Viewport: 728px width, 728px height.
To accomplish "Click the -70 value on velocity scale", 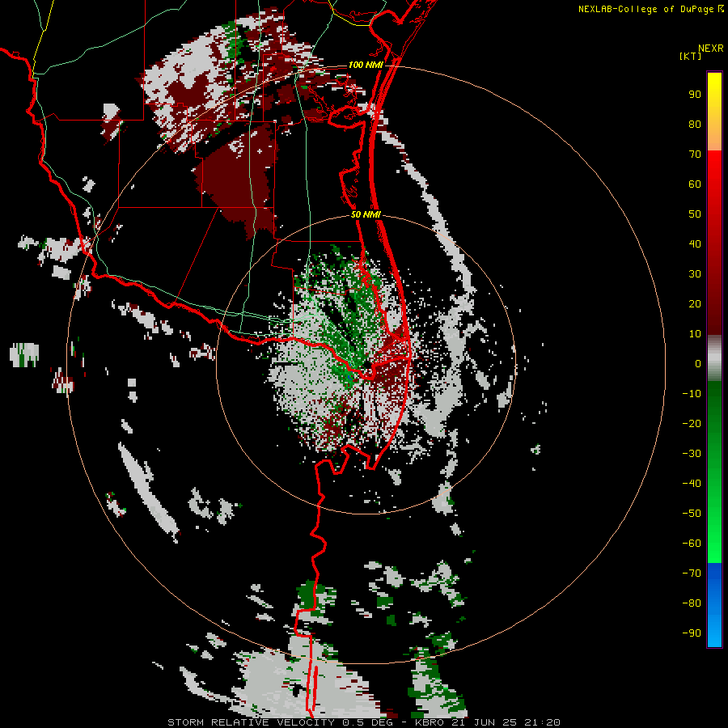I will coord(692,574).
